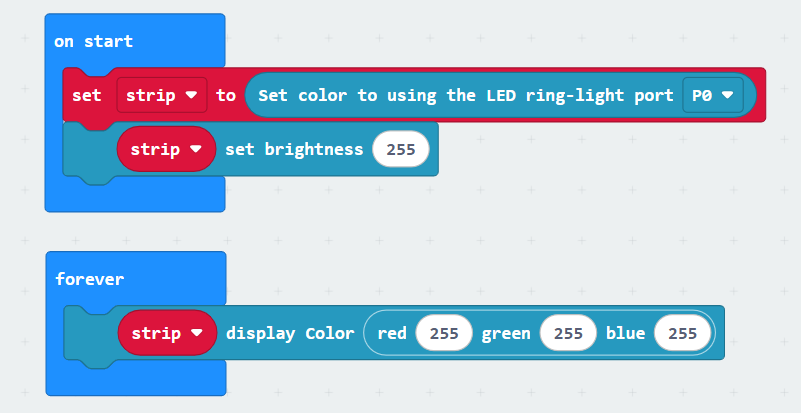The height and width of the screenshot is (413, 801).
Task: Select the red green blue color block
Action: pos(539,333)
